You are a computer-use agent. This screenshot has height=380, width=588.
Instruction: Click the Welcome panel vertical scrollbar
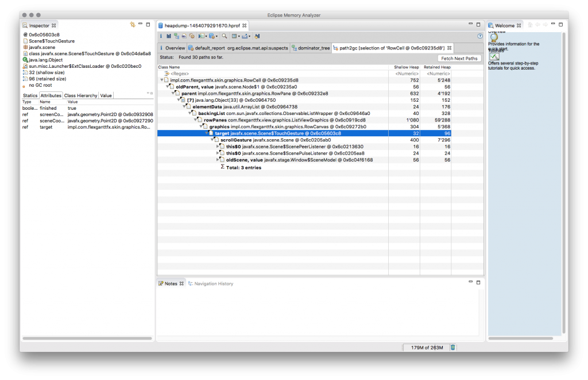click(564, 183)
